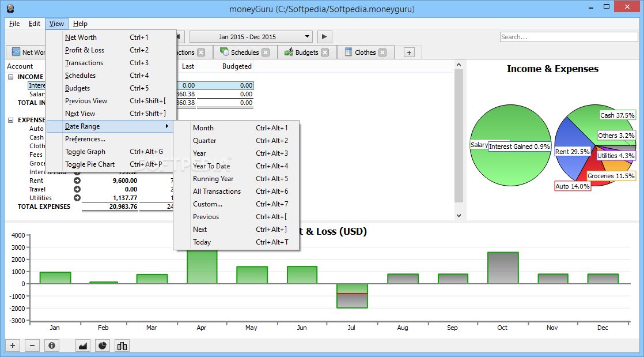Click the moneyGuru app icon in title bar

point(10,8)
